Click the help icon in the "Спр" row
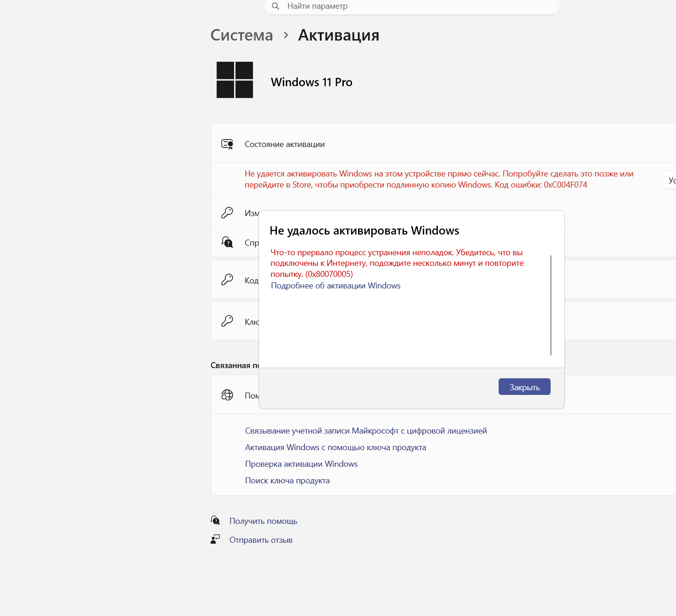This screenshot has width=676, height=616. (x=227, y=242)
